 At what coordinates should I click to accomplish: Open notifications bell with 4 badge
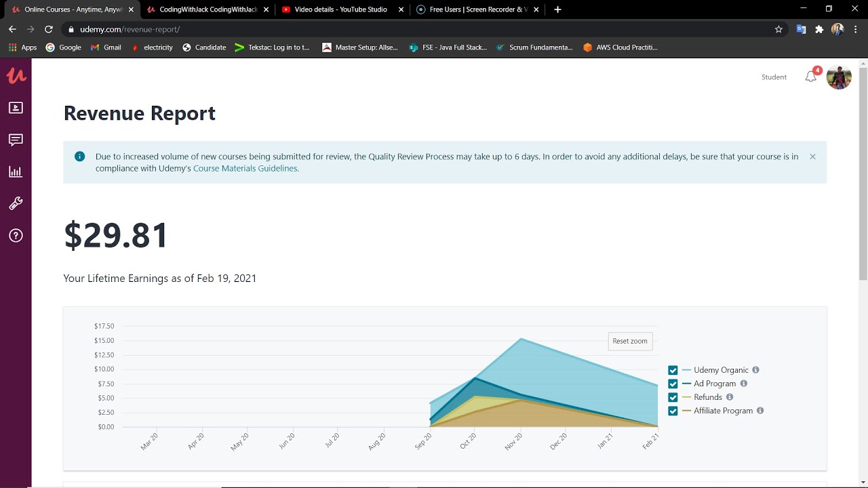811,77
